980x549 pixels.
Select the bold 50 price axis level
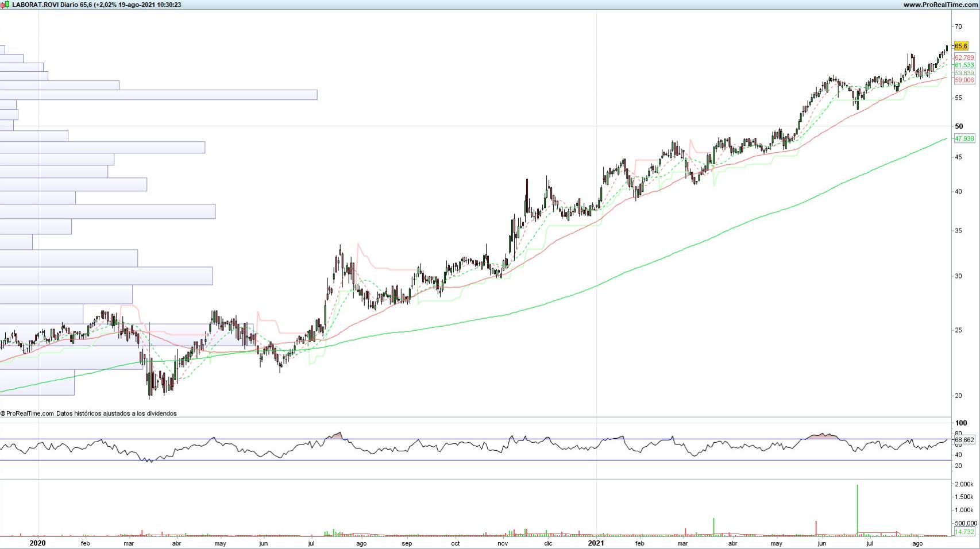(x=959, y=126)
